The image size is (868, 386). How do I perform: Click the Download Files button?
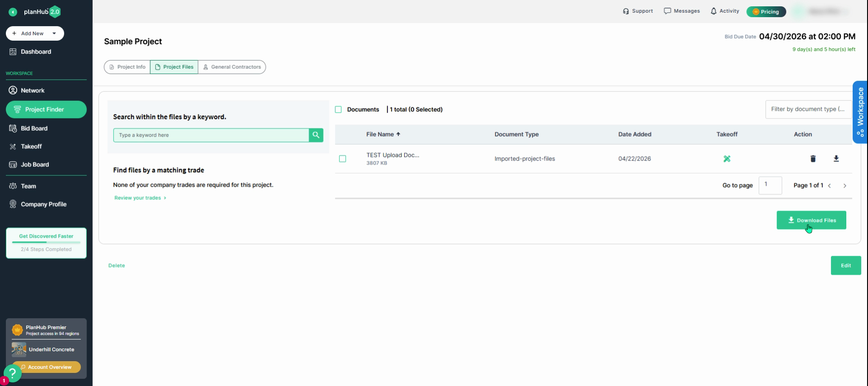pos(811,220)
